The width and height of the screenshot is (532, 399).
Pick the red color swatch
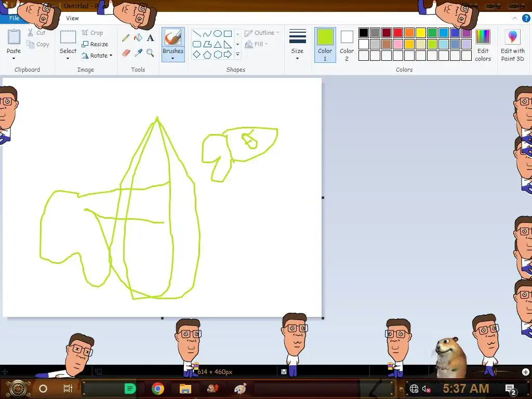click(x=397, y=33)
